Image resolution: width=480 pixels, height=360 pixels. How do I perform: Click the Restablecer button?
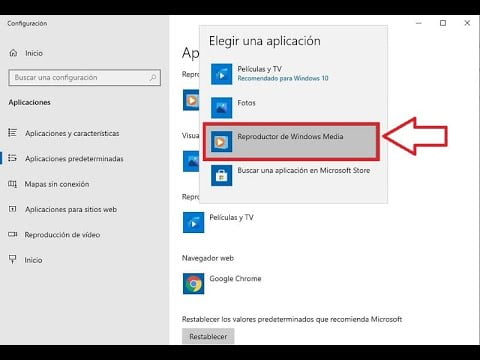tap(208, 336)
